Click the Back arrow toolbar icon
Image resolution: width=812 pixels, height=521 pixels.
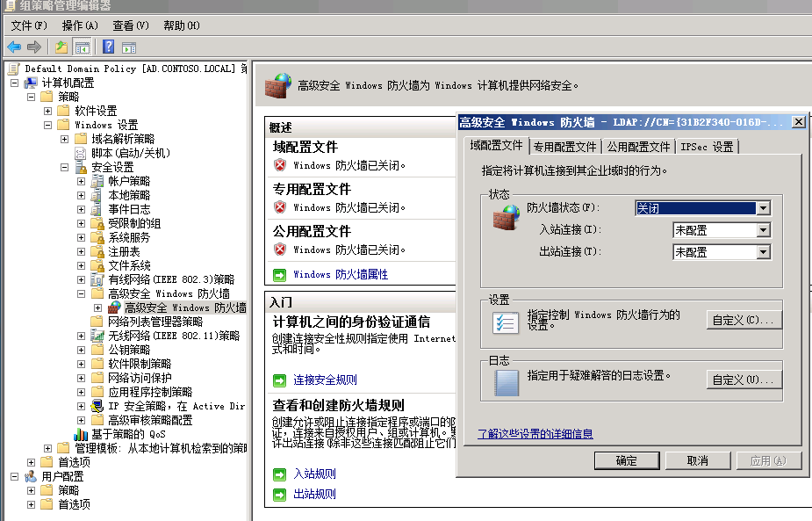(14, 47)
